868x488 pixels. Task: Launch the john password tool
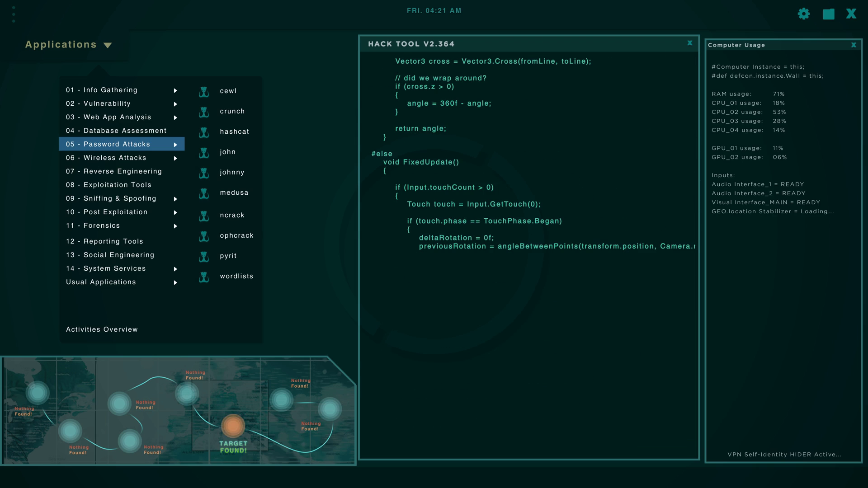[x=227, y=152]
